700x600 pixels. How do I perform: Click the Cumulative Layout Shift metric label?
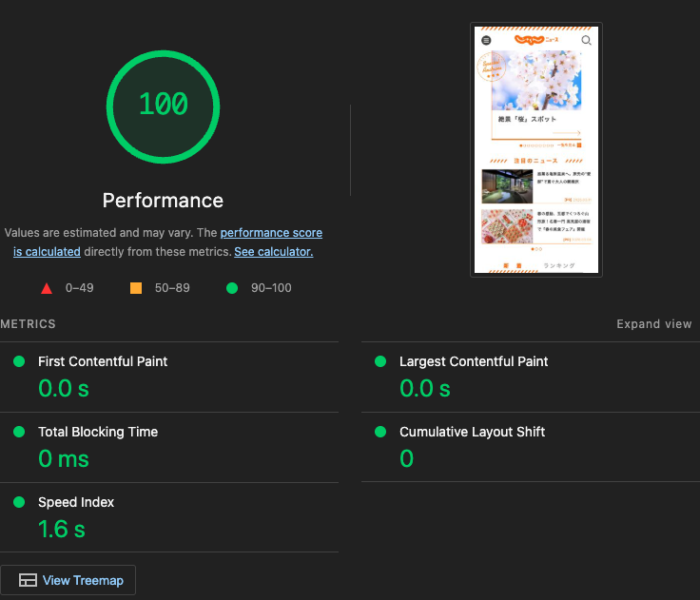[472, 432]
